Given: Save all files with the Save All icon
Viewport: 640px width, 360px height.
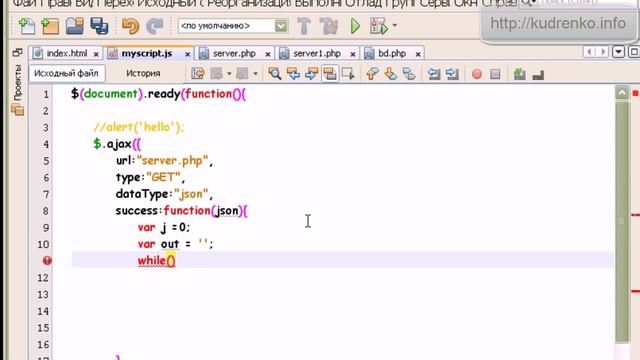Looking at the screenshot, I should [99, 26].
